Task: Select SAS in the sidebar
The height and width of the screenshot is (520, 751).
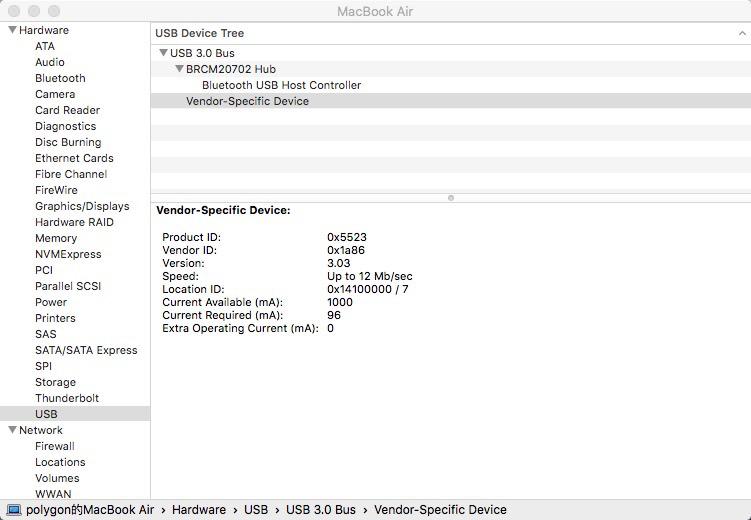Action: 46,334
